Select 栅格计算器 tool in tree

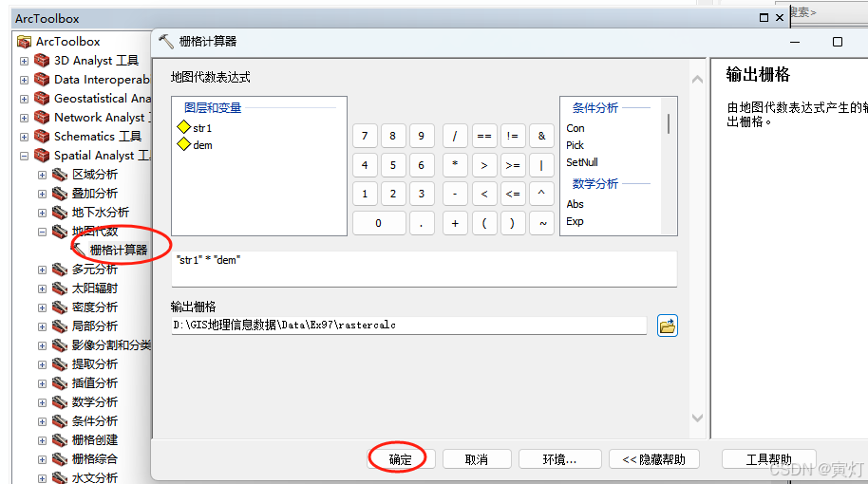point(119,250)
